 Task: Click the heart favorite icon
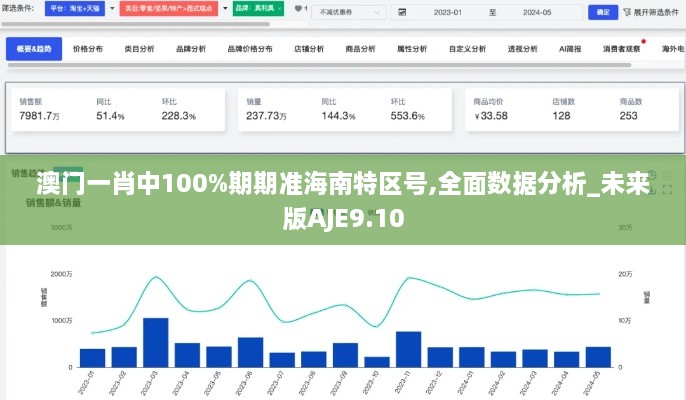click(x=297, y=9)
